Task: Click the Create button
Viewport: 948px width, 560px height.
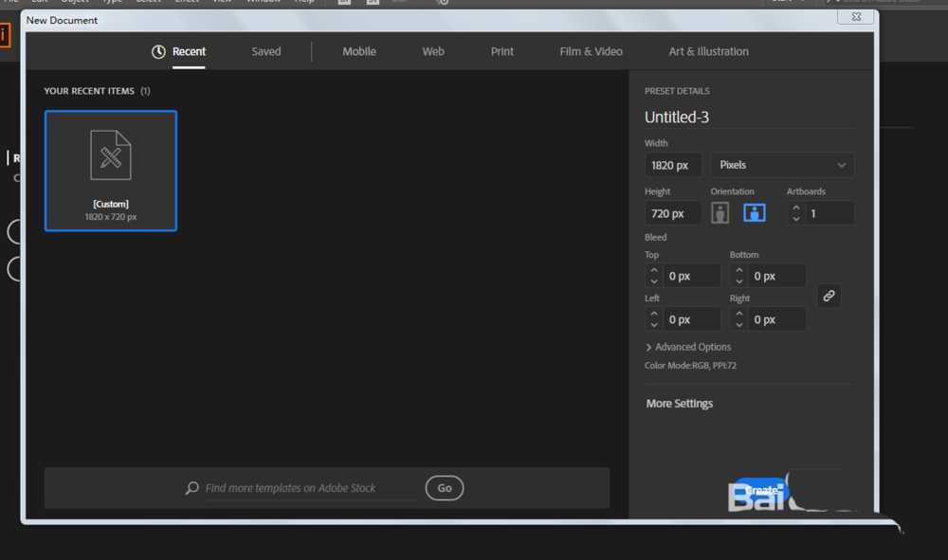Action: click(x=761, y=490)
